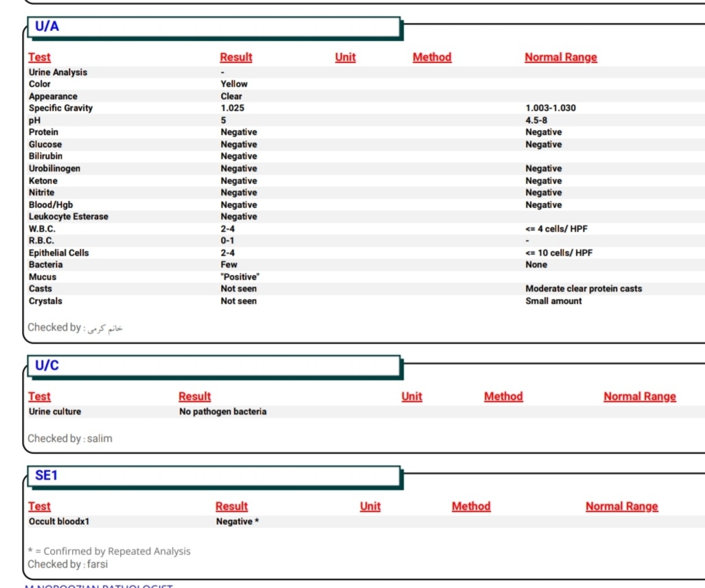Viewport: 705px width, 588px height.
Task: Click the Result header in U/A table
Action: [x=236, y=58]
